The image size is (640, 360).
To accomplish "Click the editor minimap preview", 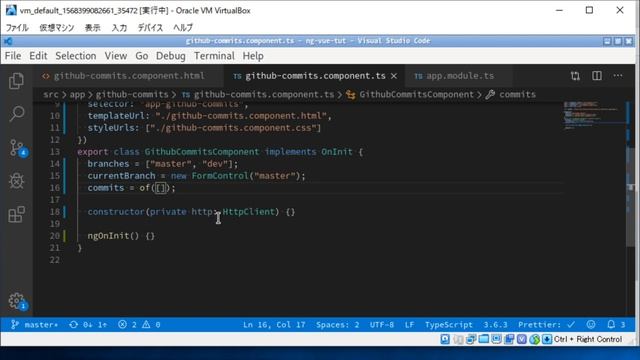I will (x=594, y=116).
